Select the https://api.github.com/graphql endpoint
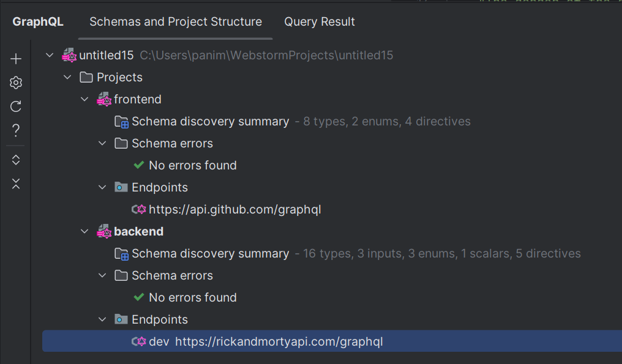Image resolution: width=622 pixels, height=364 pixels. (235, 209)
